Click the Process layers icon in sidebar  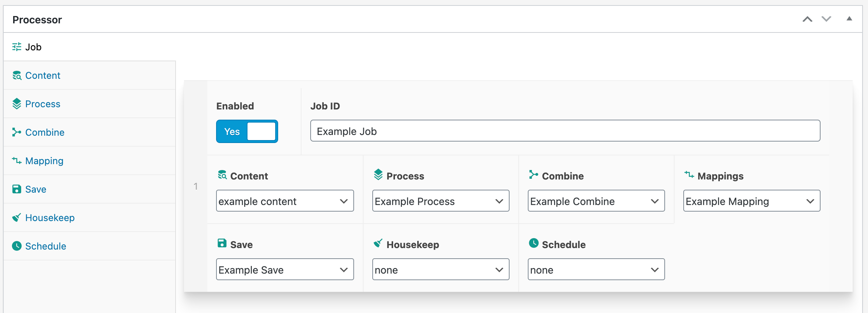click(x=17, y=104)
